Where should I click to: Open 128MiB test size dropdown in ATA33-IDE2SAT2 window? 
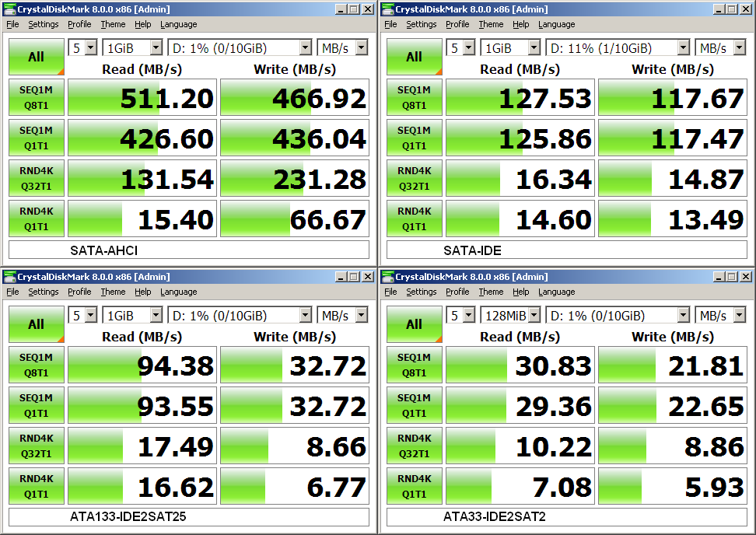510,315
